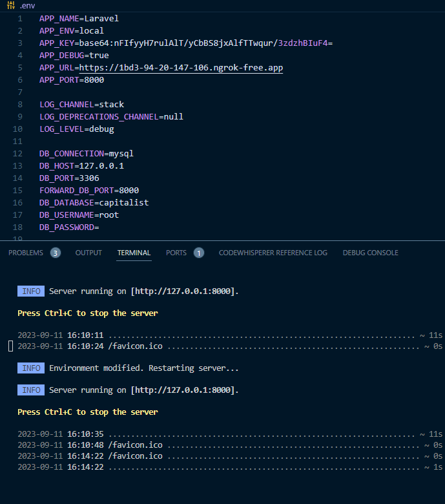This screenshot has height=504, width=445.
Task: Click the APP_KEY base64 value
Action: click(205, 43)
